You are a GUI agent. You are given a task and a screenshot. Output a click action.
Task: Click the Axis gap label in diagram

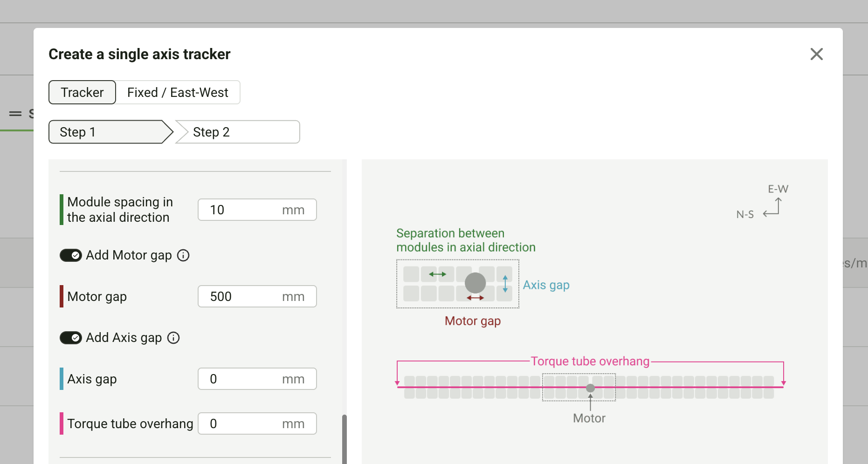tap(546, 285)
